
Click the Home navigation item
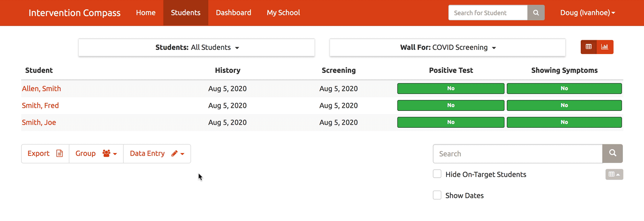pyautogui.click(x=146, y=13)
